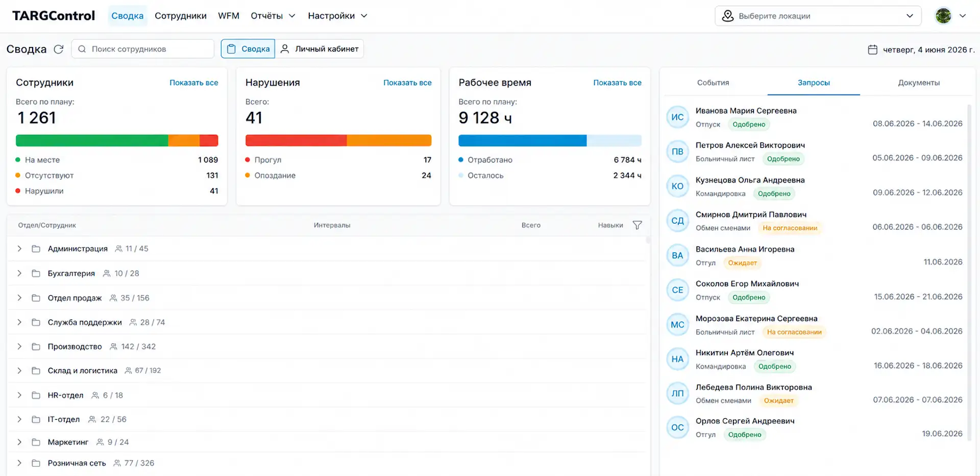Click the user avatar in top bar
This screenshot has width=980, height=476.
pyautogui.click(x=943, y=16)
